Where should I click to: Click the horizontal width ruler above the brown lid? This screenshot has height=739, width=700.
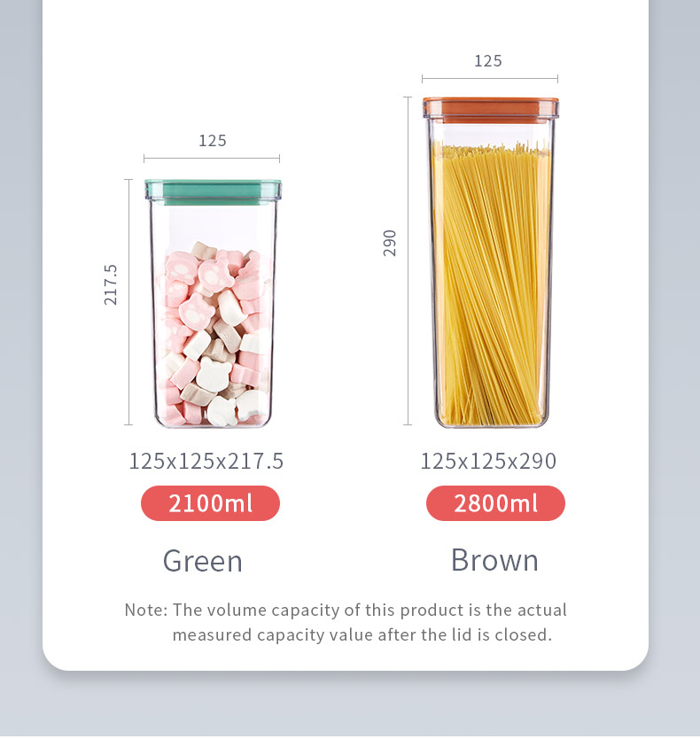tap(490, 79)
